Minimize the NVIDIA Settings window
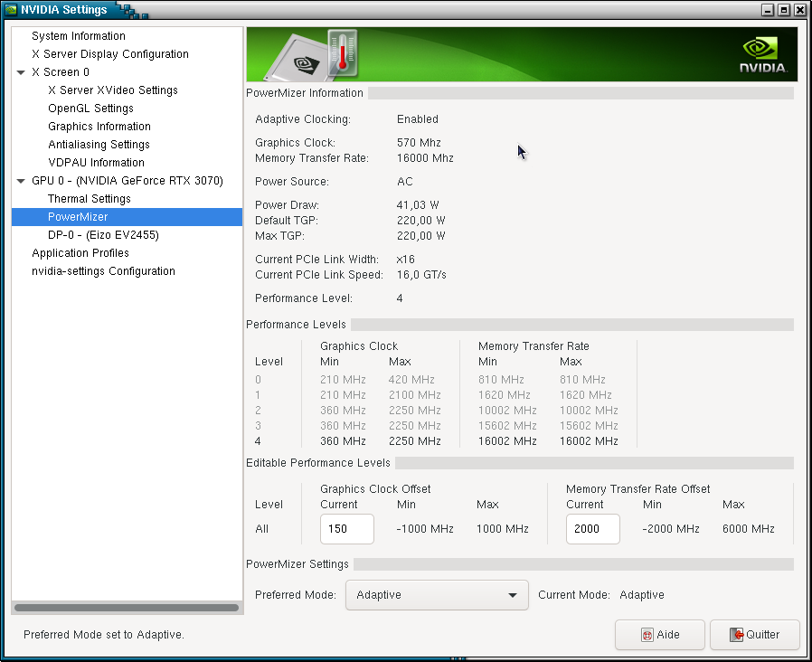Screen dimensions: 812x662 coord(768,10)
